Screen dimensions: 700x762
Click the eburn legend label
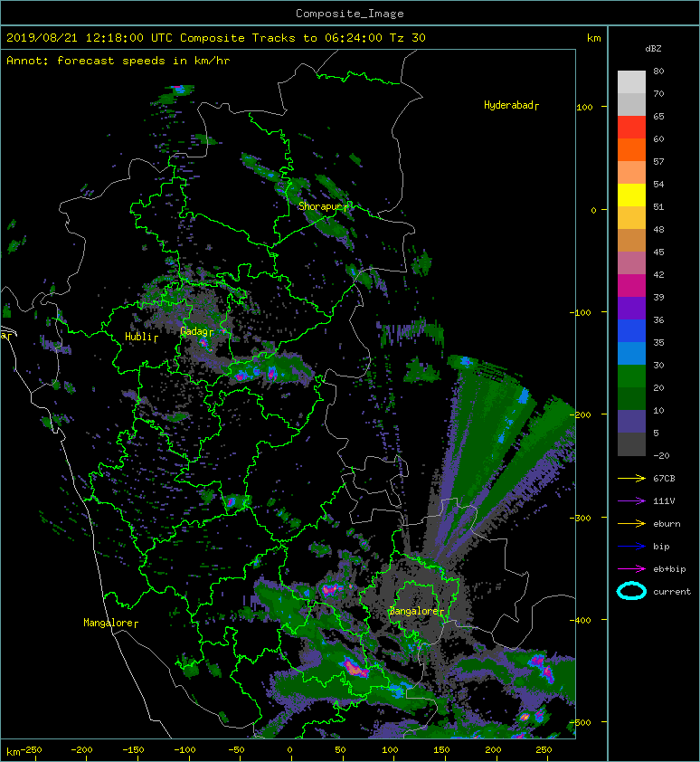coord(667,524)
